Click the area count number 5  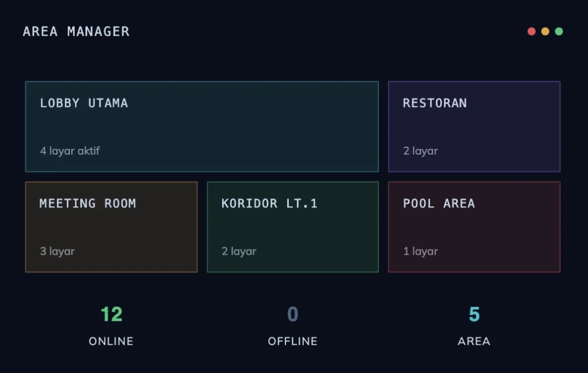474,314
